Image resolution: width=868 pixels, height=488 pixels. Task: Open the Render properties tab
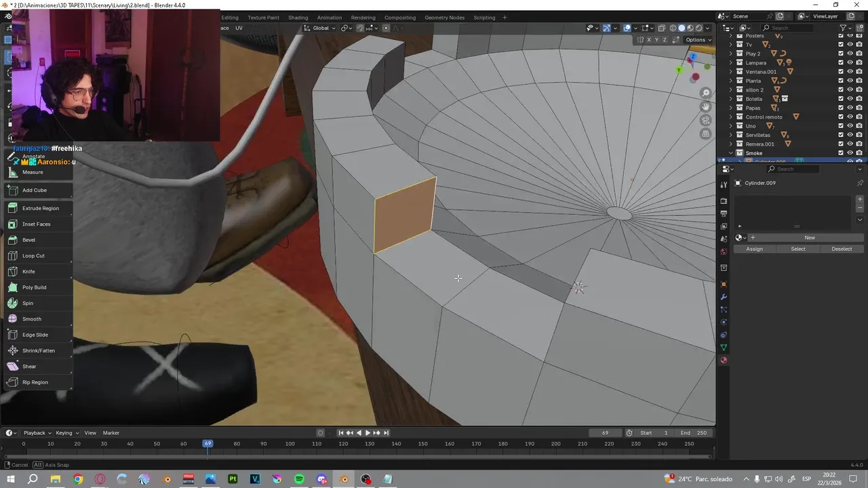pyautogui.click(x=724, y=201)
